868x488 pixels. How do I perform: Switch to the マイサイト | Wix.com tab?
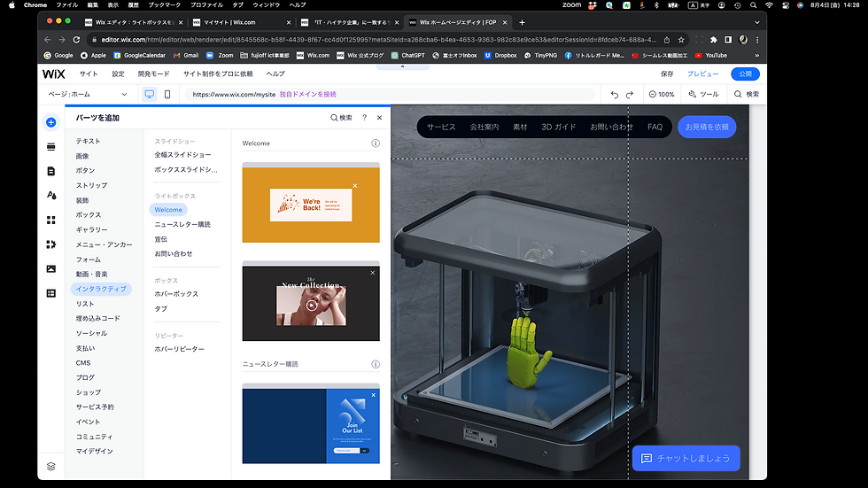(241, 23)
